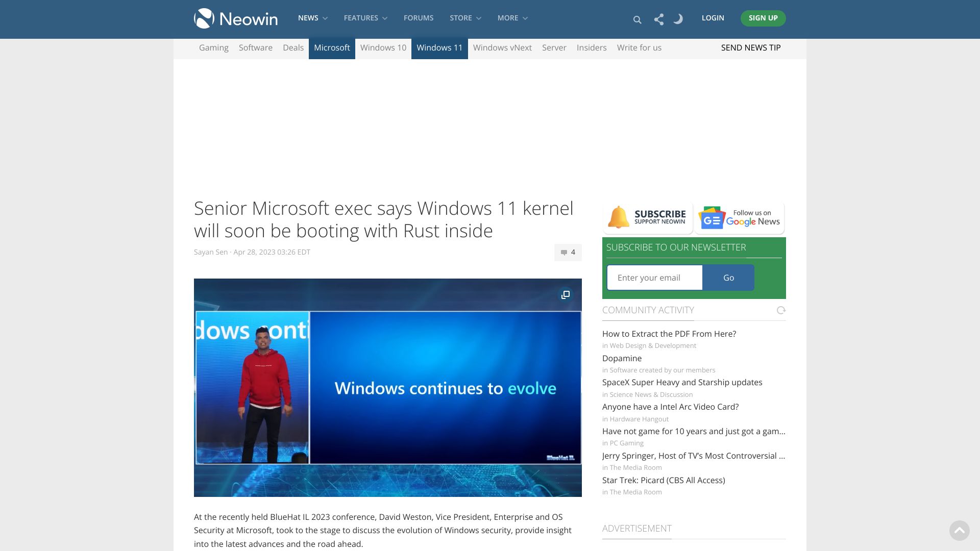Open the Write for us link
Viewport: 980px width, 551px height.
click(639, 48)
